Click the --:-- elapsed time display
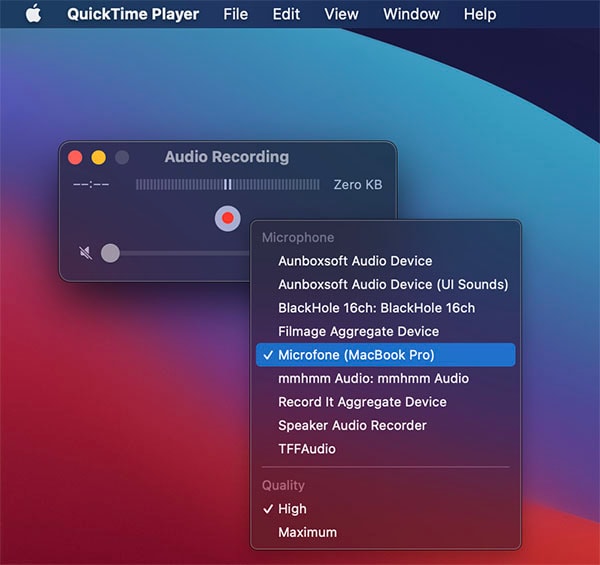 pyautogui.click(x=91, y=185)
